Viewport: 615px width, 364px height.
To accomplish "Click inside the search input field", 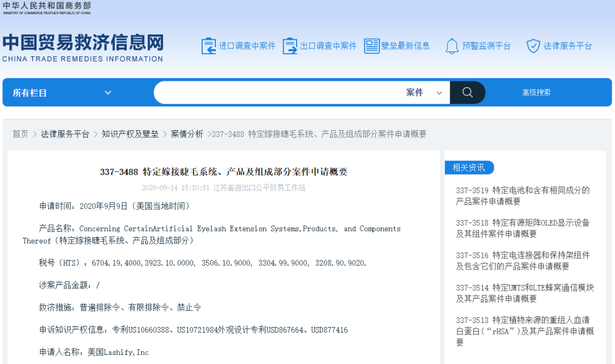I will point(273,92).
